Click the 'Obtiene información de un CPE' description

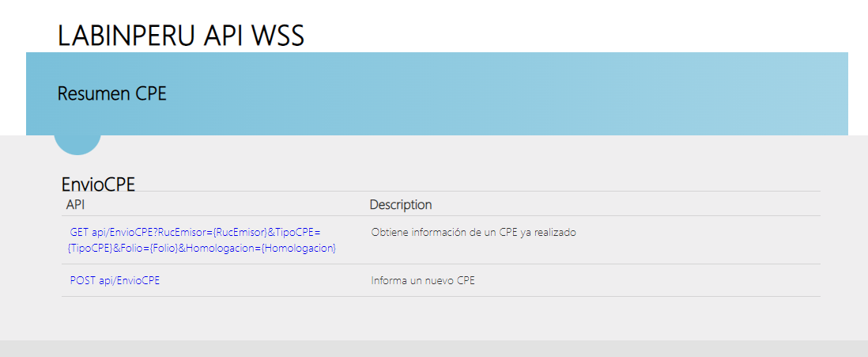tap(473, 233)
